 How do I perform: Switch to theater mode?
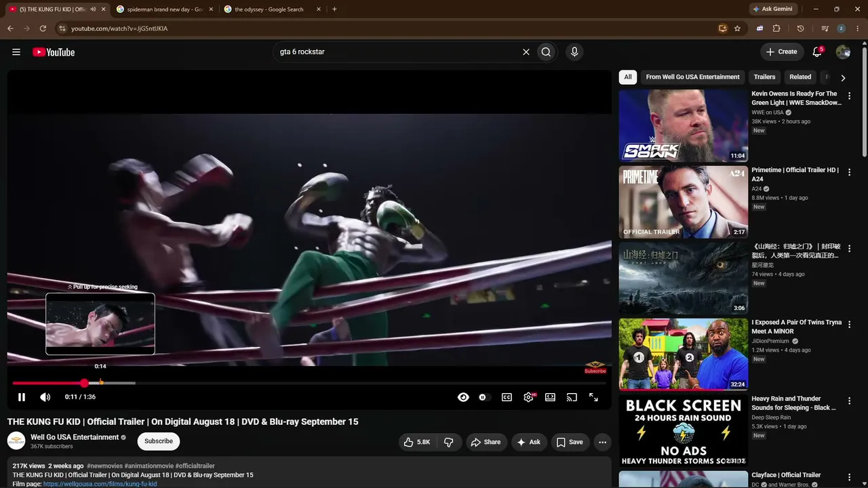coord(550,397)
